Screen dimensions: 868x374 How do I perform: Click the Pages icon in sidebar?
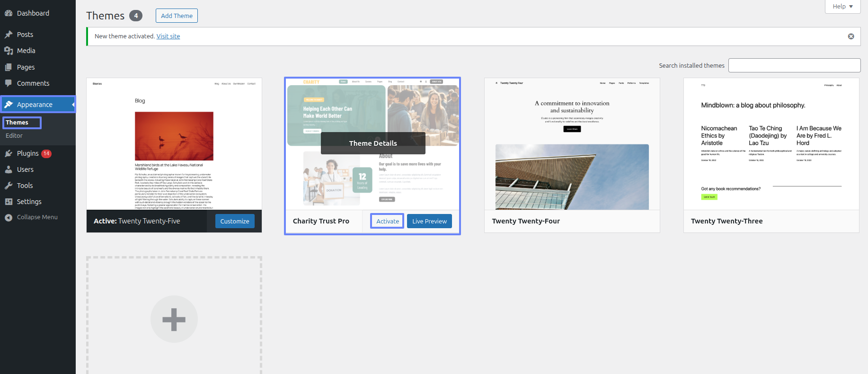tap(9, 67)
